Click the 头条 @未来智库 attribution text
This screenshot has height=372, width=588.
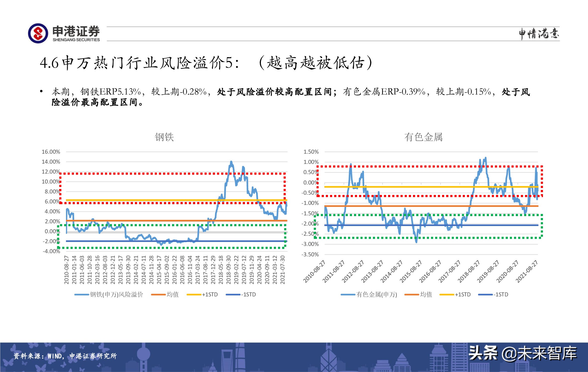point(523,353)
